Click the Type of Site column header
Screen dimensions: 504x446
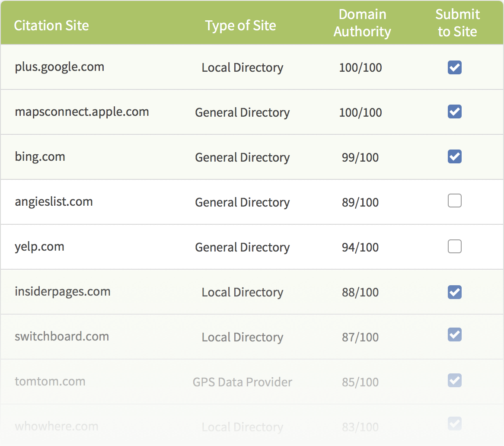(240, 25)
